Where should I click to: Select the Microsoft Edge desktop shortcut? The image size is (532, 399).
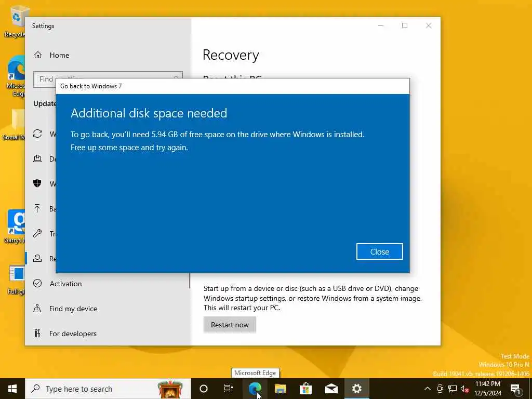click(x=16, y=76)
